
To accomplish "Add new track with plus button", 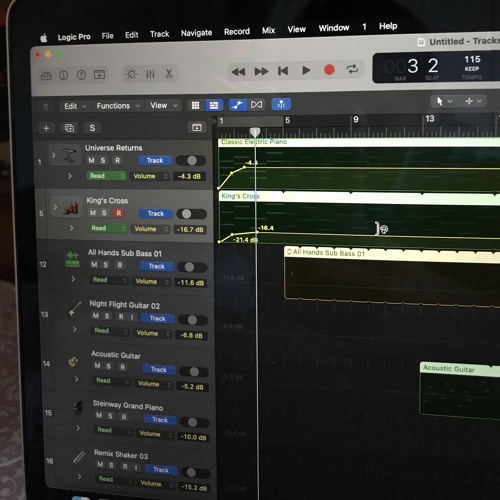I will pyautogui.click(x=46, y=128).
